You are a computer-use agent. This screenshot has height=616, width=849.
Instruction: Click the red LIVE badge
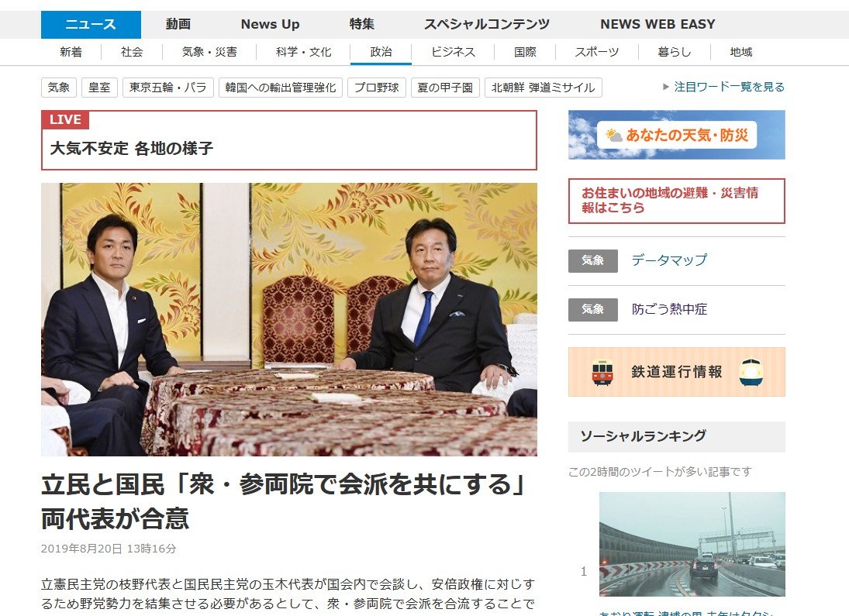[65, 119]
